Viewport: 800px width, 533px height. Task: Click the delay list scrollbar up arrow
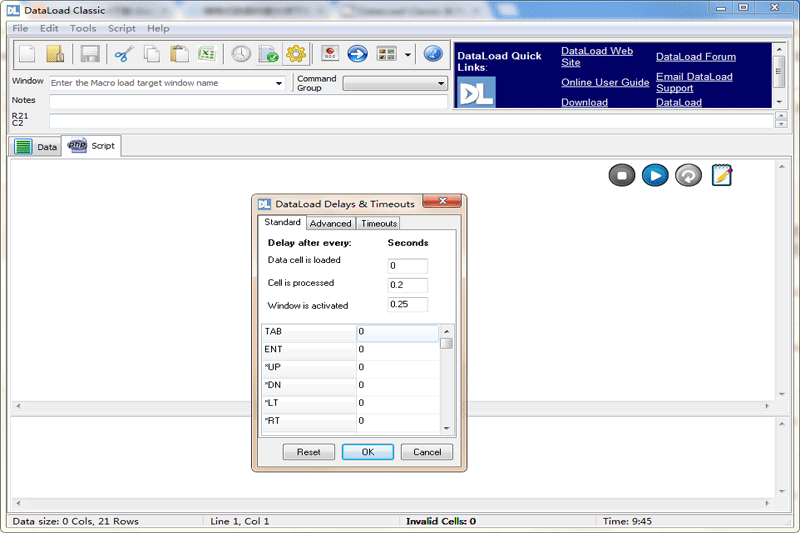[446, 331]
